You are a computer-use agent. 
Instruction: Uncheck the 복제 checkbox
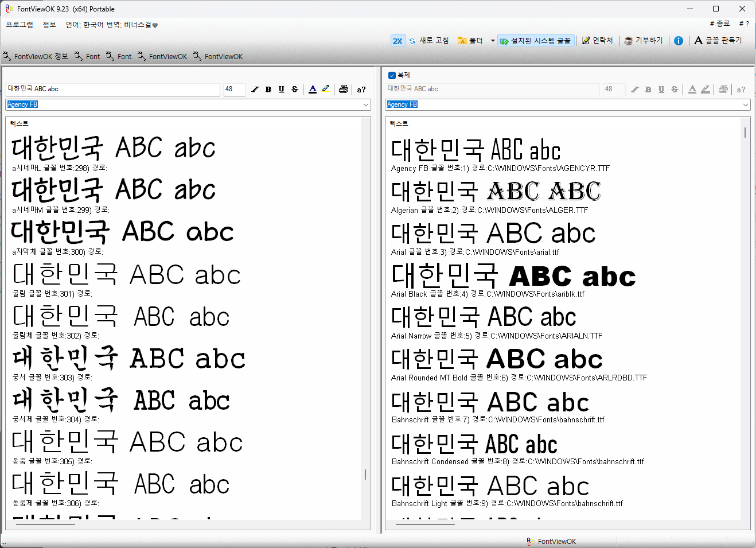tap(392, 75)
